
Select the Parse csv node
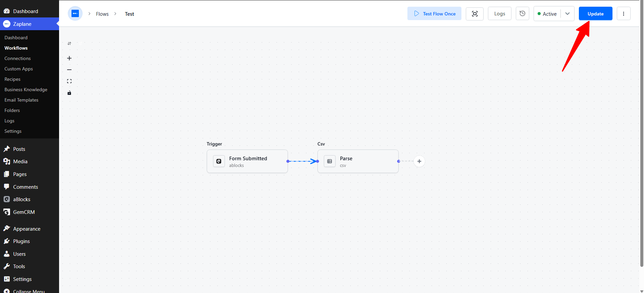pos(358,161)
